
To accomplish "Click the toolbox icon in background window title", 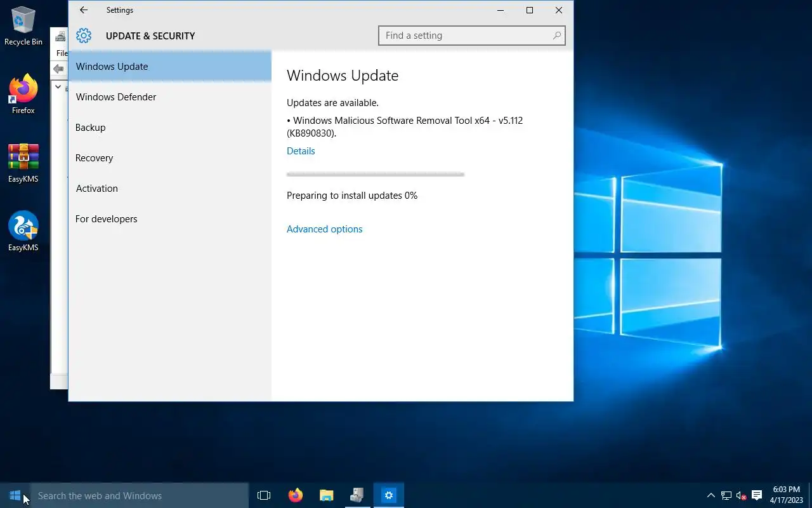I will click(x=61, y=36).
